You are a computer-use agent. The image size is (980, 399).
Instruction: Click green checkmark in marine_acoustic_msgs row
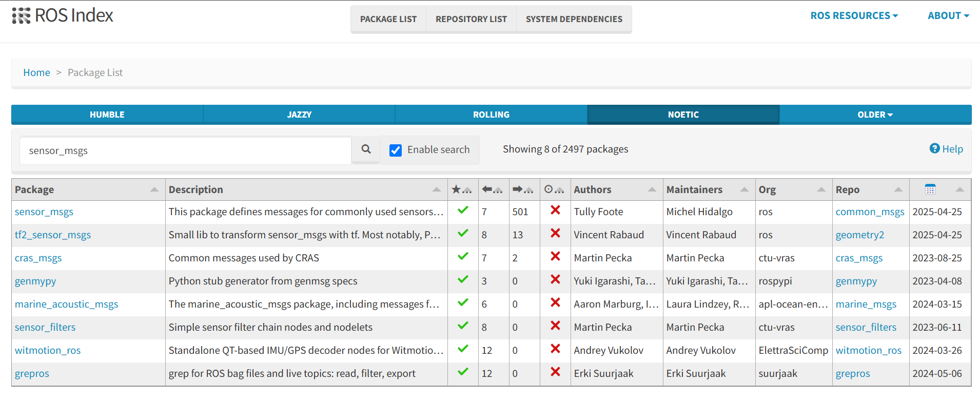click(463, 302)
